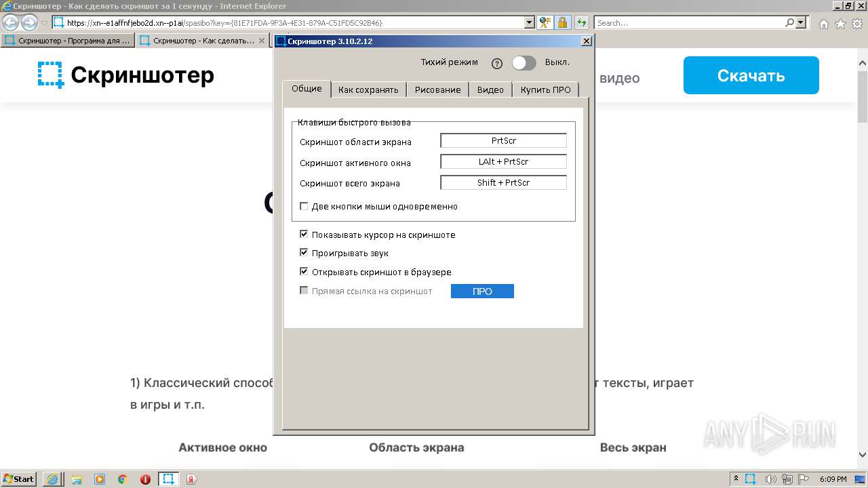Show hidden system tray icons
This screenshot has height=488, width=868.
point(736,479)
